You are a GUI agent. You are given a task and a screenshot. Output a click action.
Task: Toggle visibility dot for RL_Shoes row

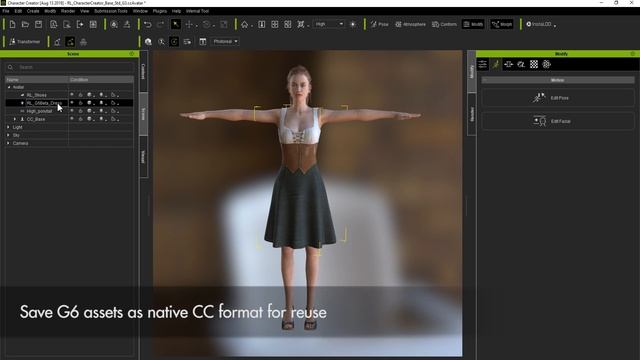click(x=72, y=95)
